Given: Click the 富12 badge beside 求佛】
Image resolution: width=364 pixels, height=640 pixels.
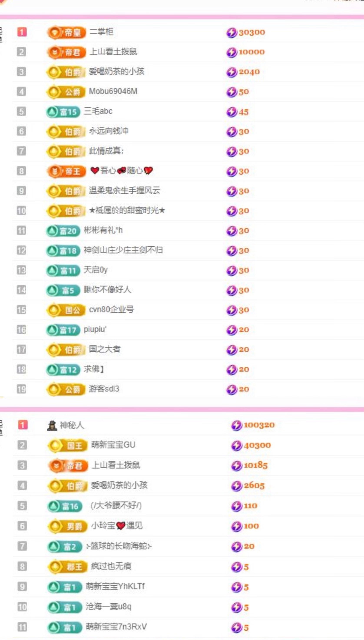Looking at the screenshot, I should (63, 369).
